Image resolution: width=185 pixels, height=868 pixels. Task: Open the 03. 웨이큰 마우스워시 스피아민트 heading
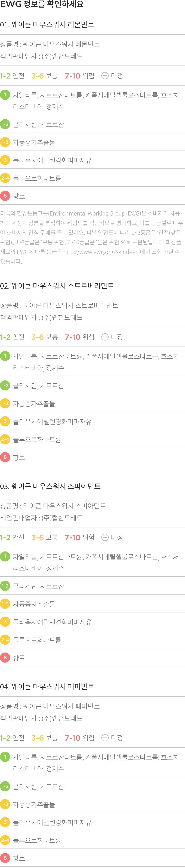click(x=50, y=486)
